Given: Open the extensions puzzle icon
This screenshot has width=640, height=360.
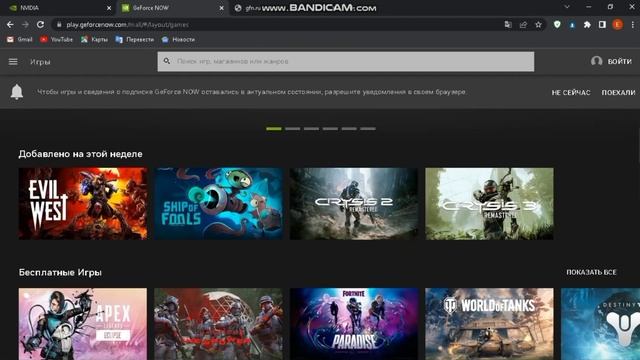Looking at the screenshot, I should coord(587,24).
